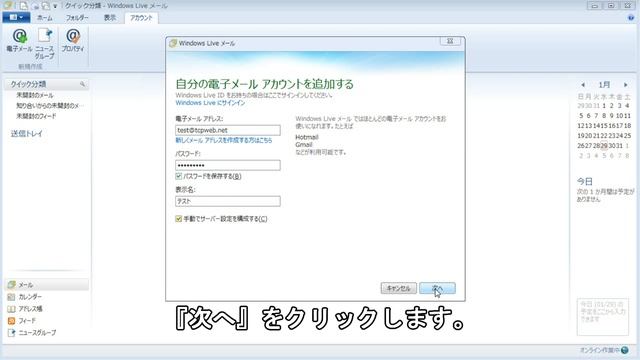Click the キャンセル button
Viewport: 640px width, 360px height.
tap(399, 288)
